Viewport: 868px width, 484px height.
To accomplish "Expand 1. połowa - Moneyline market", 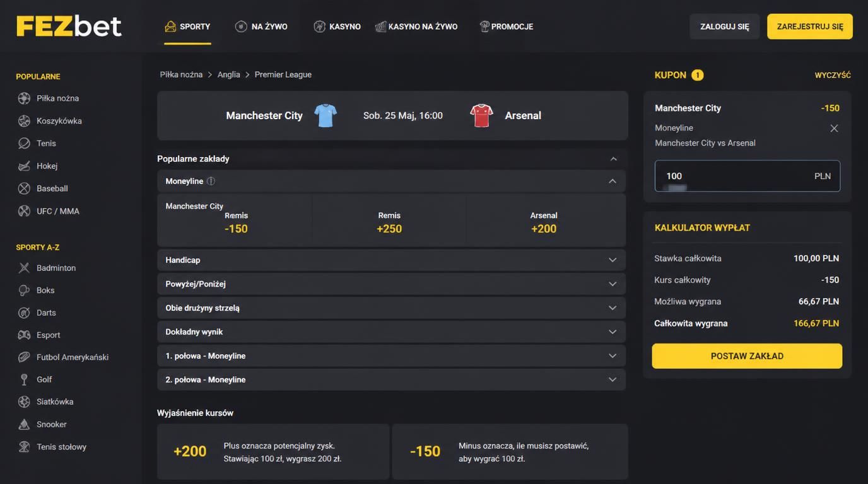I will [x=391, y=356].
